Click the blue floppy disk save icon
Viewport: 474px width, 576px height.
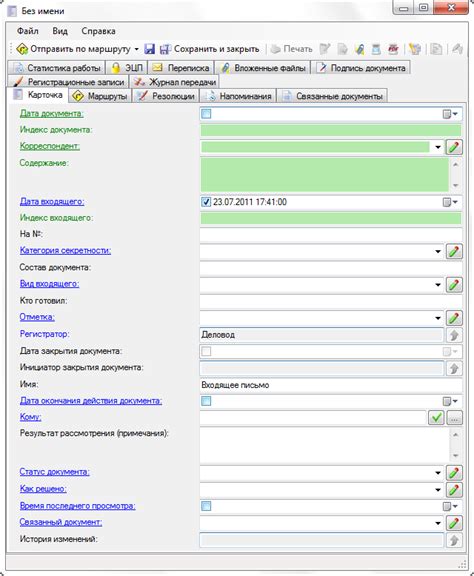click(x=150, y=49)
